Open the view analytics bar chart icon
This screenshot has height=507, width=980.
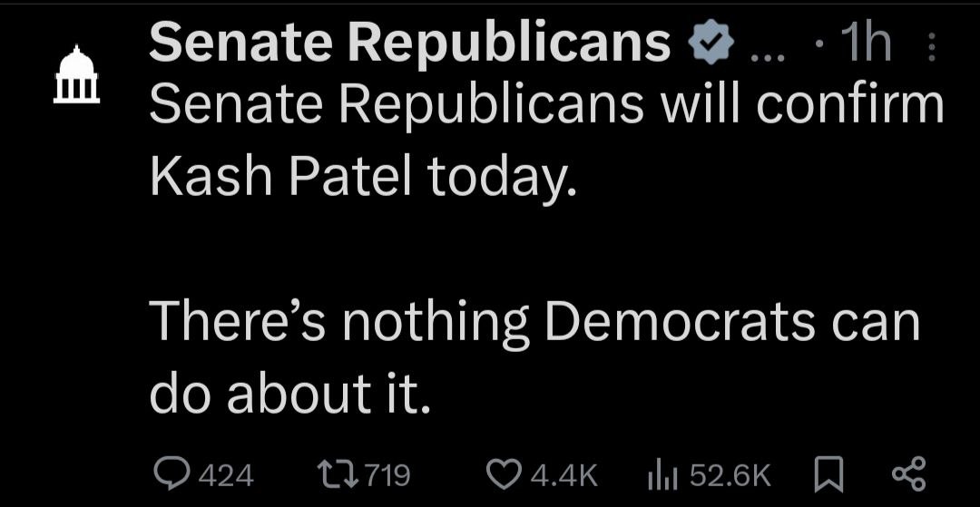662,473
